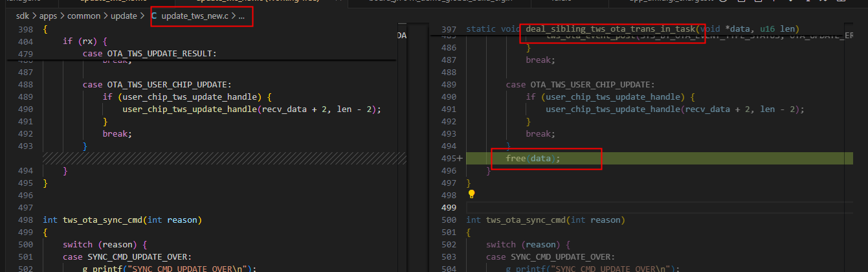
Task: Click sticky line number 479
Action: (26, 53)
